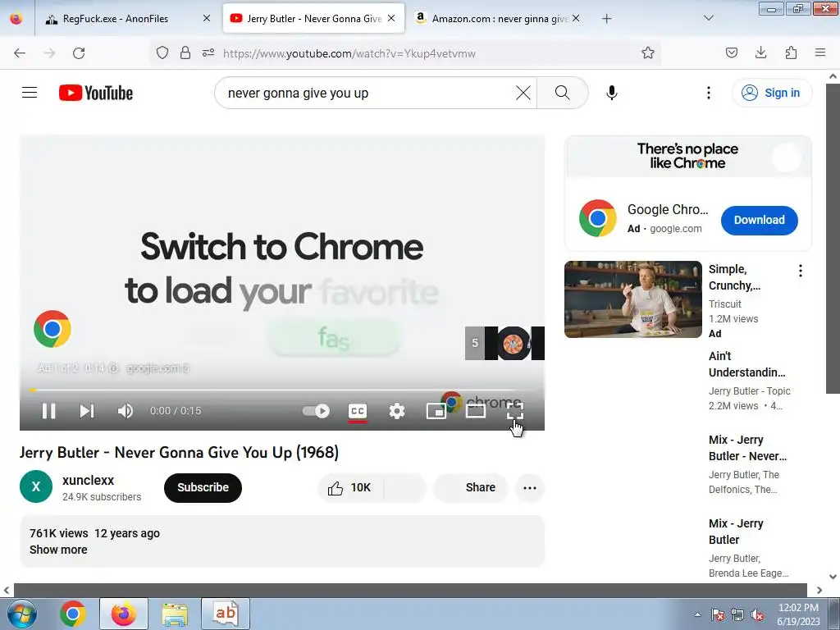Open site permissions icon in address bar
The image size is (840, 630).
(208, 52)
